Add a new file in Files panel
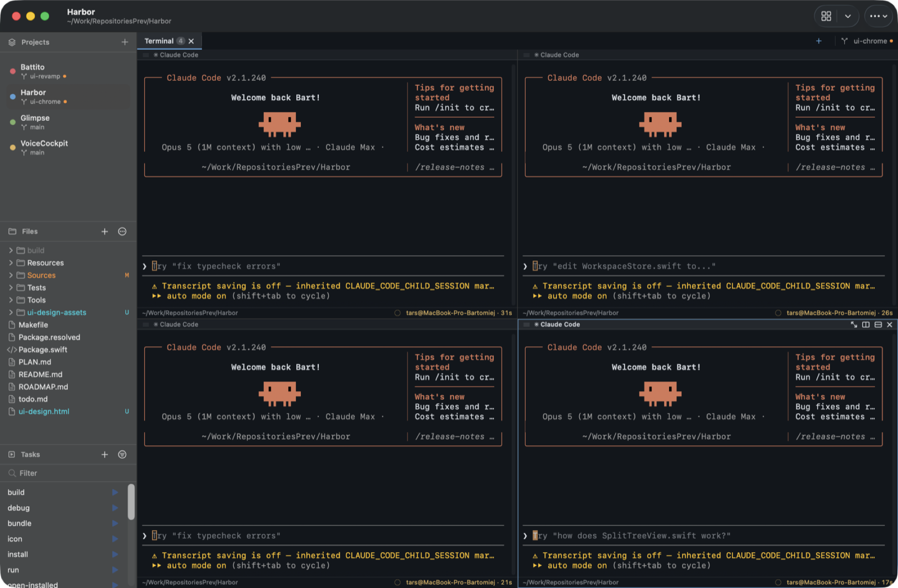The height and width of the screenshot is (588, 898). (105, 231)
